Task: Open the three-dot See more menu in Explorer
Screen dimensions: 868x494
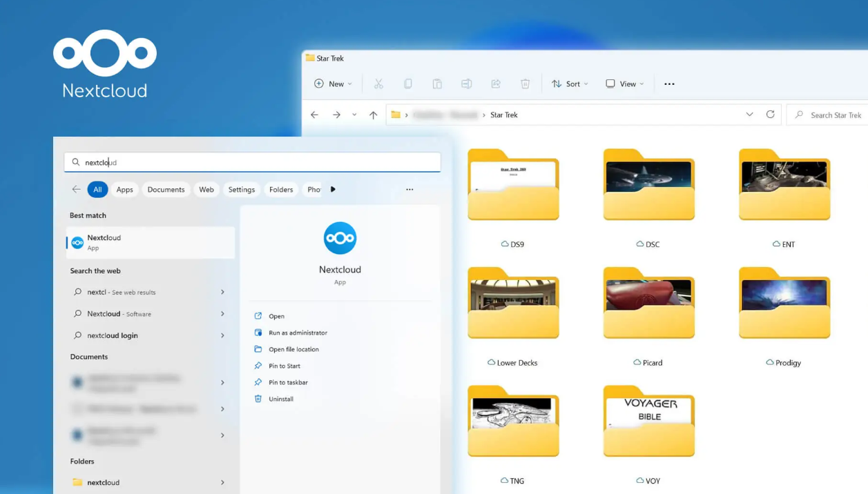Action: (x=669, y=83)
